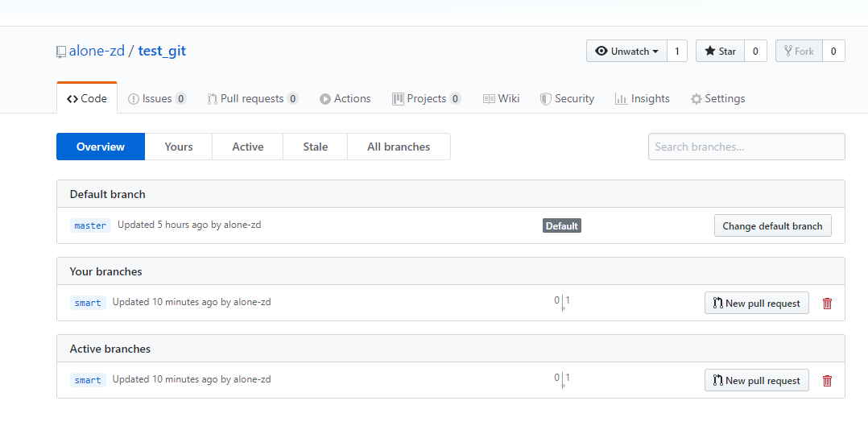The height and width of the screenshot is (434, 868).
Task: Select the Yours branches tab
Action: click(178, 147)
